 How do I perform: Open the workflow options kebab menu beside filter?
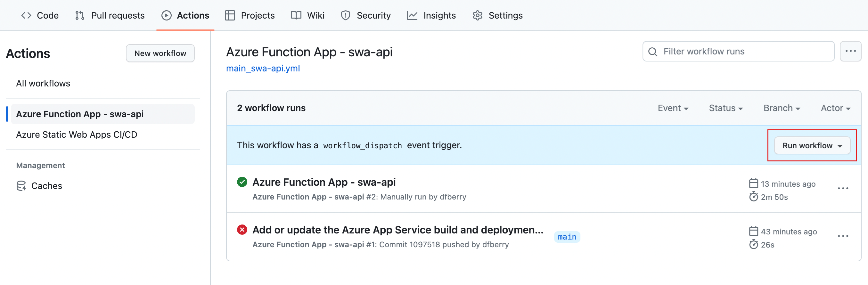coord(850,51)
